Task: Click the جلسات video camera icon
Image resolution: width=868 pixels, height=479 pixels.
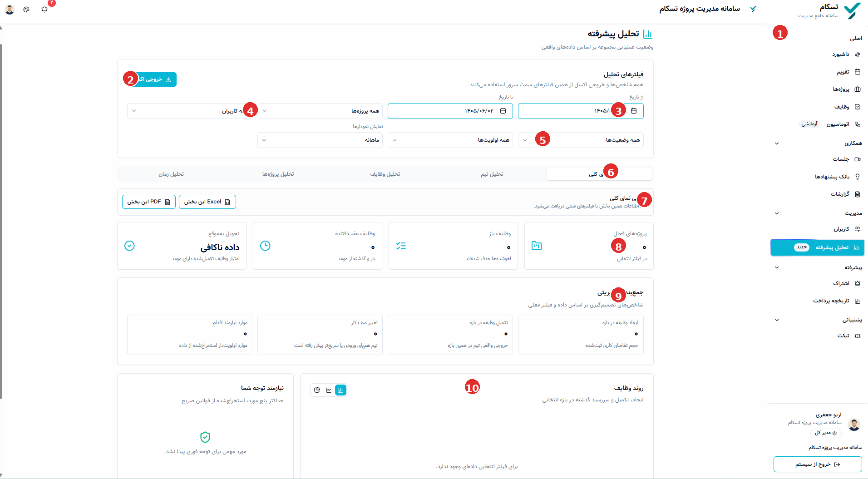Action: tap(858, 159)
